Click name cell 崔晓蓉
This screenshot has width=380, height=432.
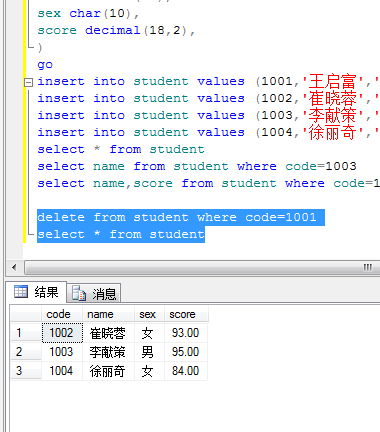[x=108, y=333]
